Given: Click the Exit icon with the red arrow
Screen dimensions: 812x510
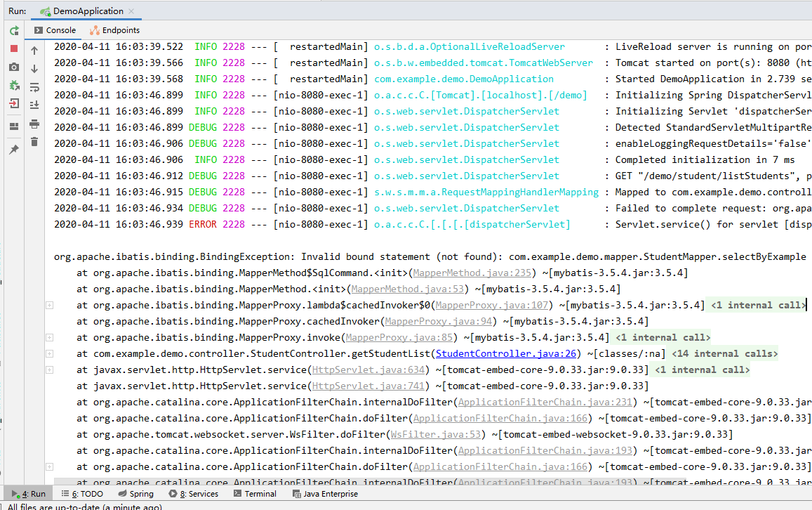Looking at the screenshot, I should 14,103.
